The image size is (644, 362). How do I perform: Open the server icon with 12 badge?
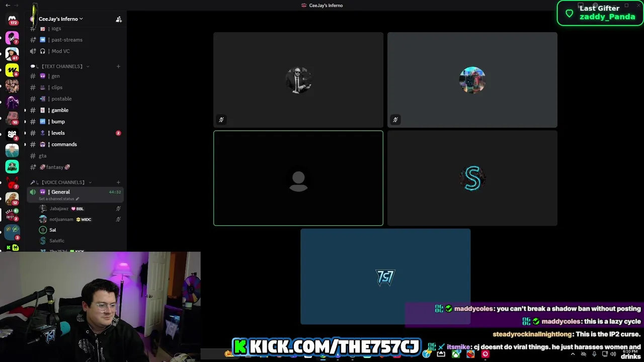(12, 198)
